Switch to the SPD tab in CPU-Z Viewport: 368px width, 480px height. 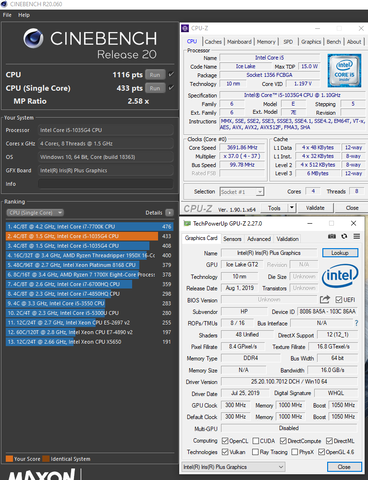tap(288, 42)
